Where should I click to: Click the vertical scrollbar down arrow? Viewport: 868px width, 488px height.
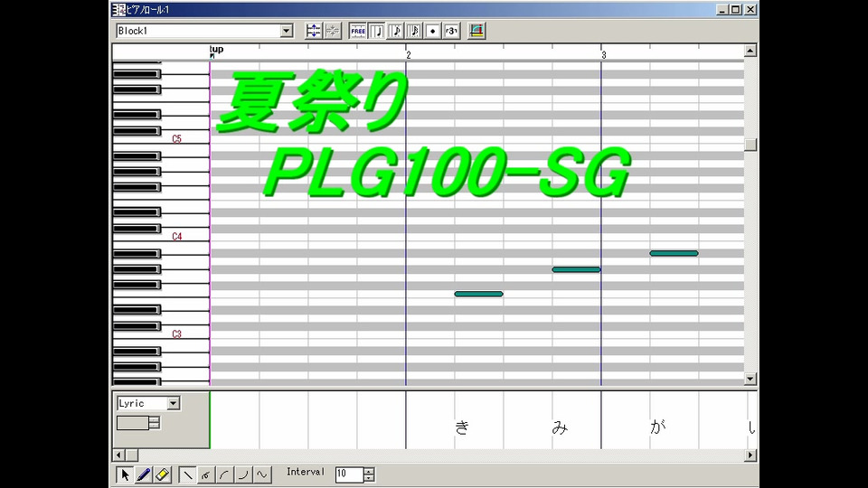tap(750, 379)
